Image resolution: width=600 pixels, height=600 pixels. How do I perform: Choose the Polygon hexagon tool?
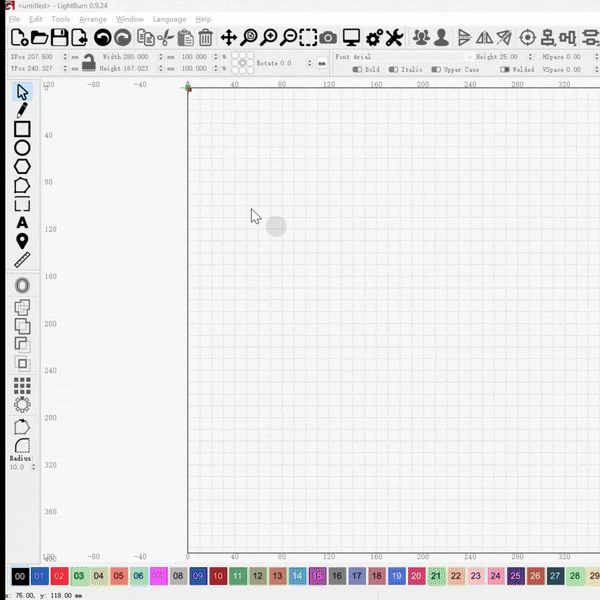pyautogui.click(x=22, y=166)
